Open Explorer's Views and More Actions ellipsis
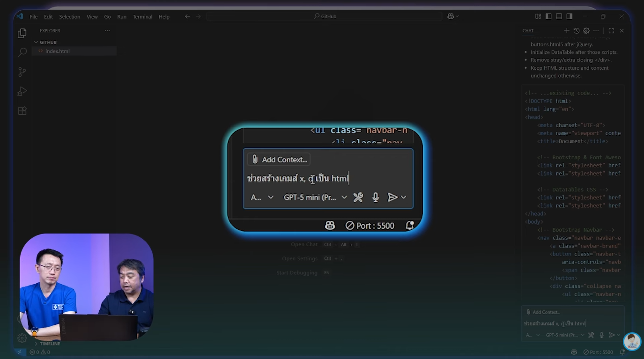Viewport: 644px width, 359px height. (x=108, y=30)
